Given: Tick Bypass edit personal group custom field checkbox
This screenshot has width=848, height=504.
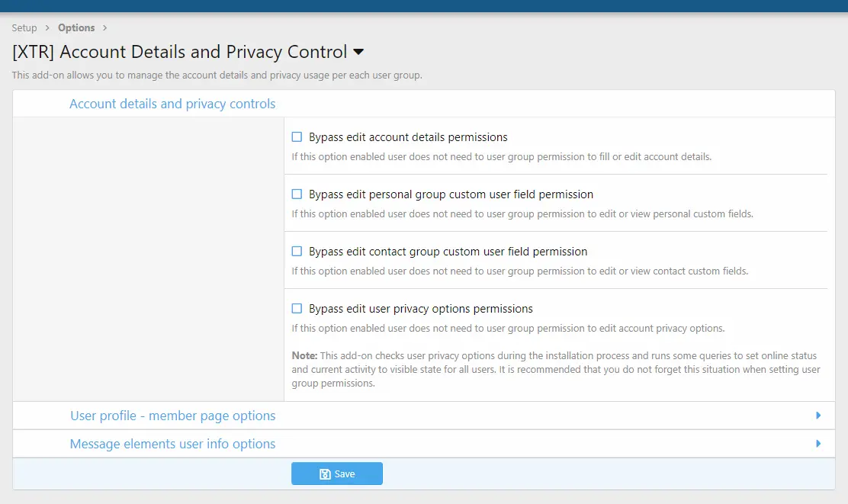Looking at the screenshot, I should click(x=297, y=194).
